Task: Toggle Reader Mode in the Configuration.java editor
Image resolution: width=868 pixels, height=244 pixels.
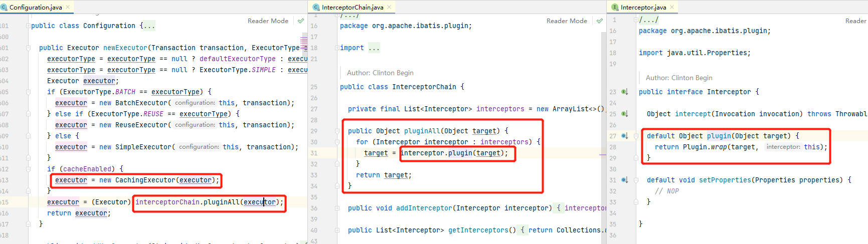Action: click(x=268, y=21)
